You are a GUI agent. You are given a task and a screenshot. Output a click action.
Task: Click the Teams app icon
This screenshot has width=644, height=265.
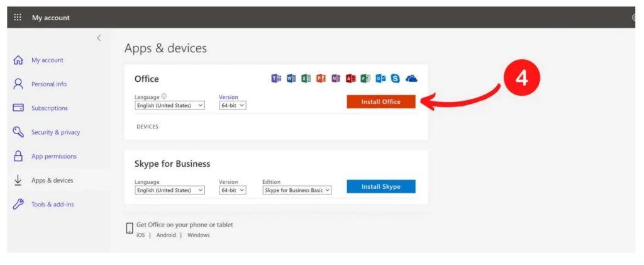(x=276, y=79)
